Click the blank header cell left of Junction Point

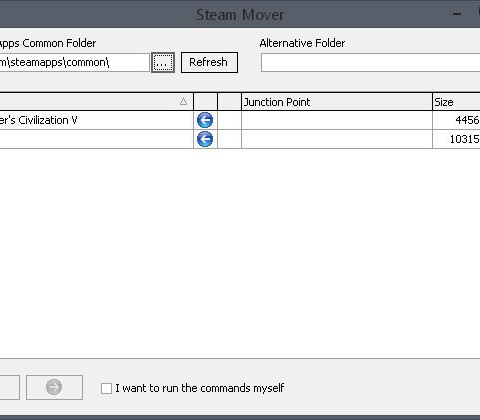point(229,102)
